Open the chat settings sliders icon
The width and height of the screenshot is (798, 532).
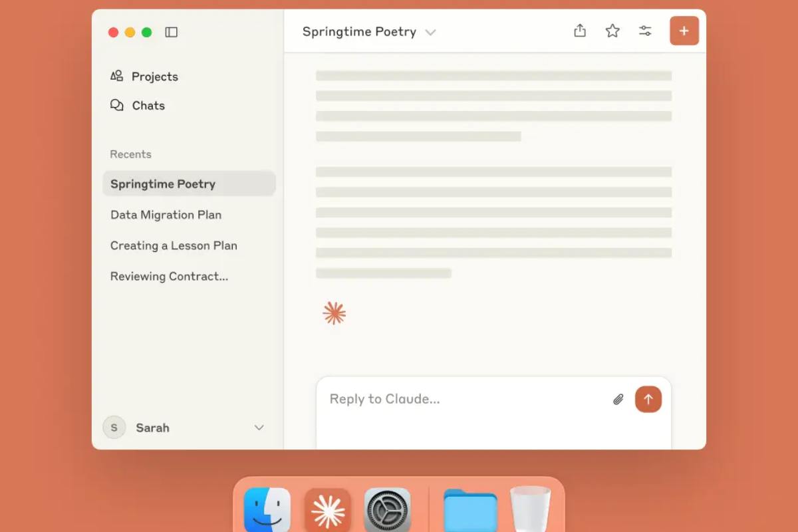pos(645,31)
